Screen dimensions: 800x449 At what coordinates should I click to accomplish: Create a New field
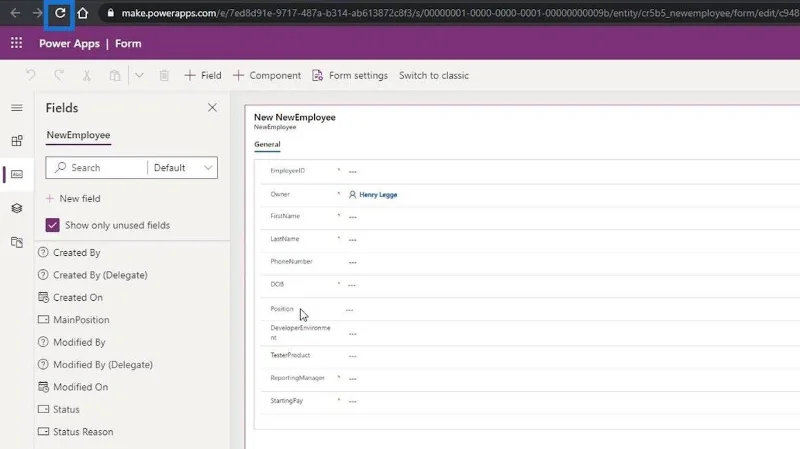[x=73, y=198]
